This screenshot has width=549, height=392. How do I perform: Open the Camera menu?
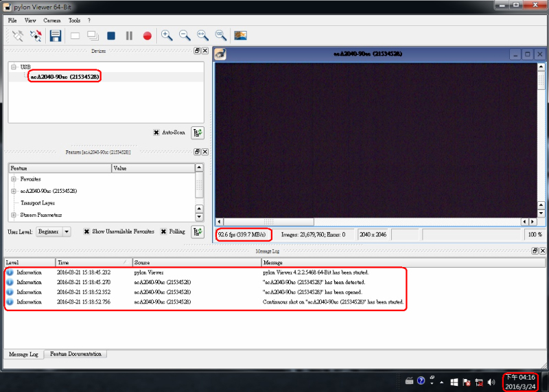[x=52, y=21]
